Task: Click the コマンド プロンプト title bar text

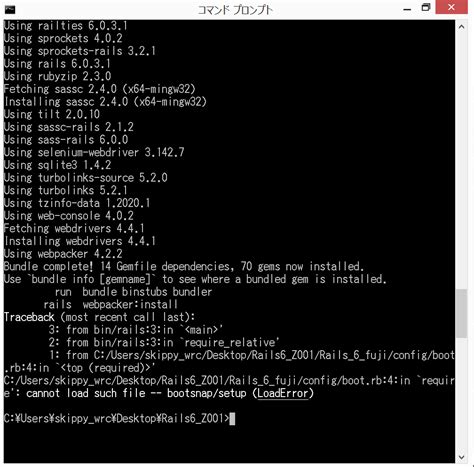Action: click(x=235, y=10)
